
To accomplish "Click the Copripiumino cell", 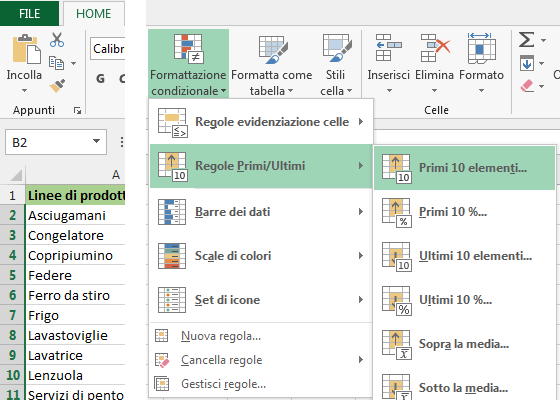I will pos(75,255).
